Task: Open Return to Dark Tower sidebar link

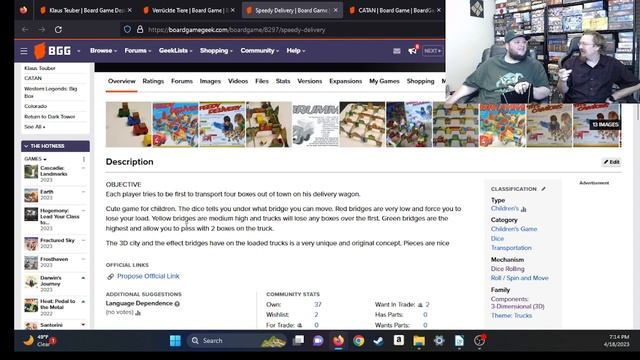Action: pos(50,117)
